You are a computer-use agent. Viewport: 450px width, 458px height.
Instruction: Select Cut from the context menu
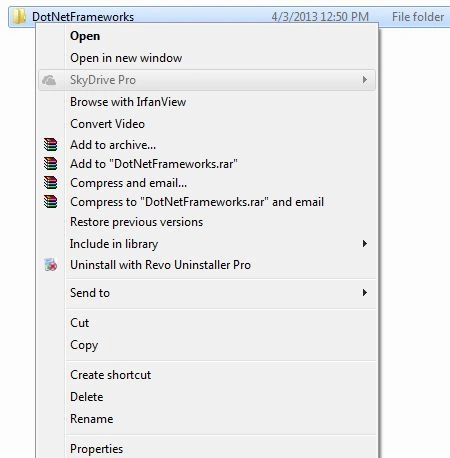coord(79,323)
